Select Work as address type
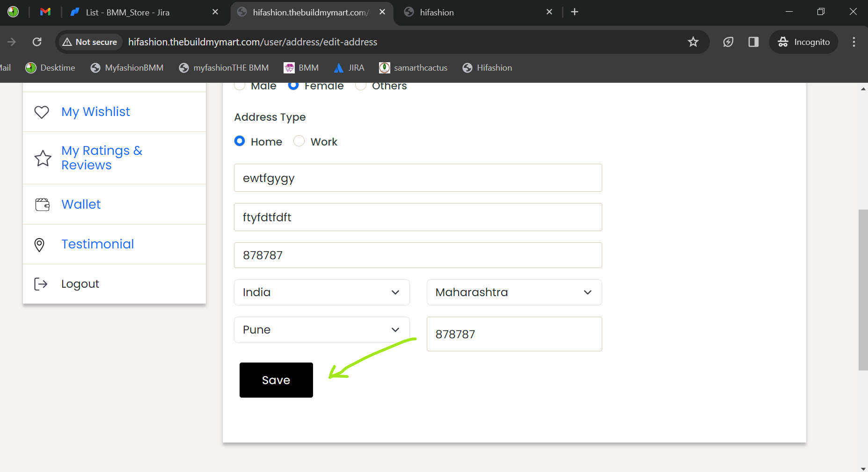The image size is (868, 472). [299, 141]
